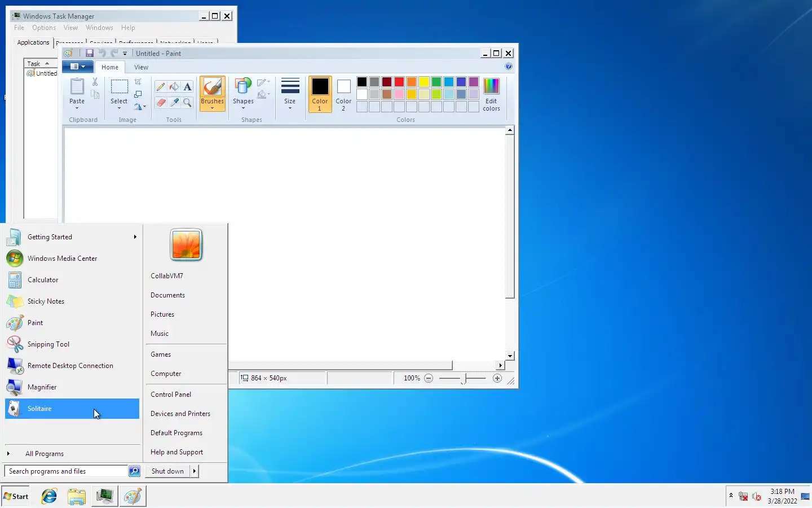Activate the Magnifier zoom tool in Paint ribbon
The image size is (812, 508).
(187, 103)
